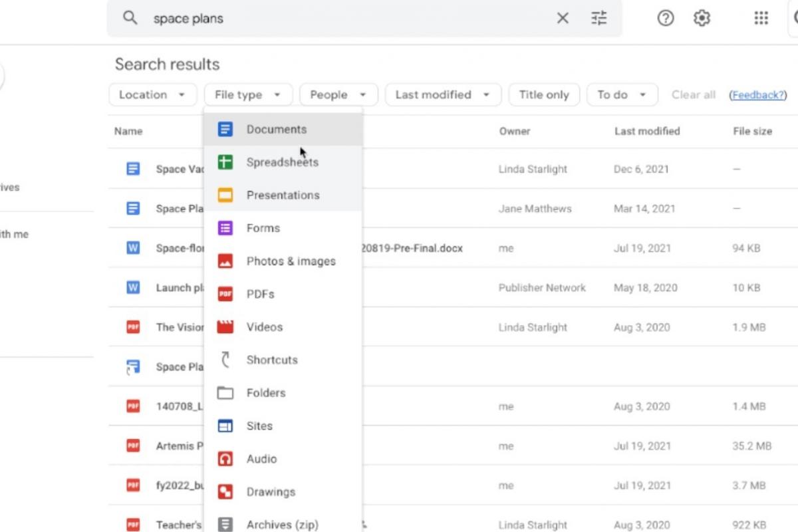The width and height of the screenshot is (798, 532).
Task: Open the Google apps grid
Action: (x=761, y=18)
